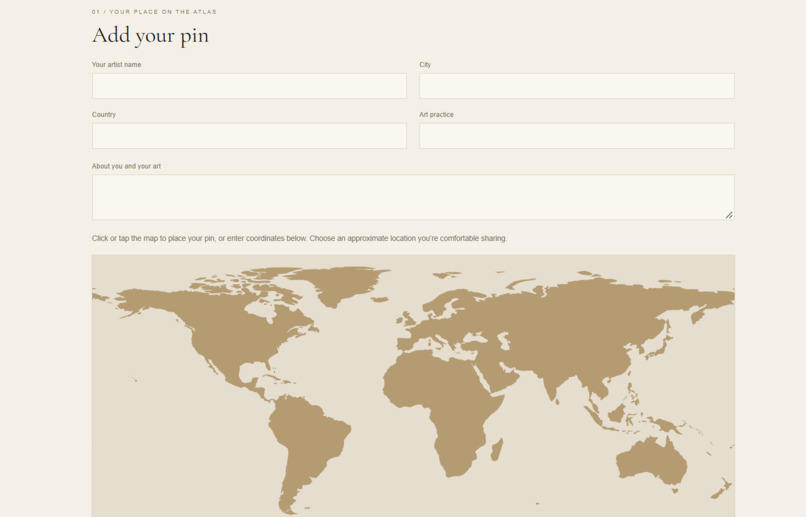The height and width of the screenshot is (517, 806).
Task: Place a pin on Madagascar on the map
Action: [x=497, y=450]
